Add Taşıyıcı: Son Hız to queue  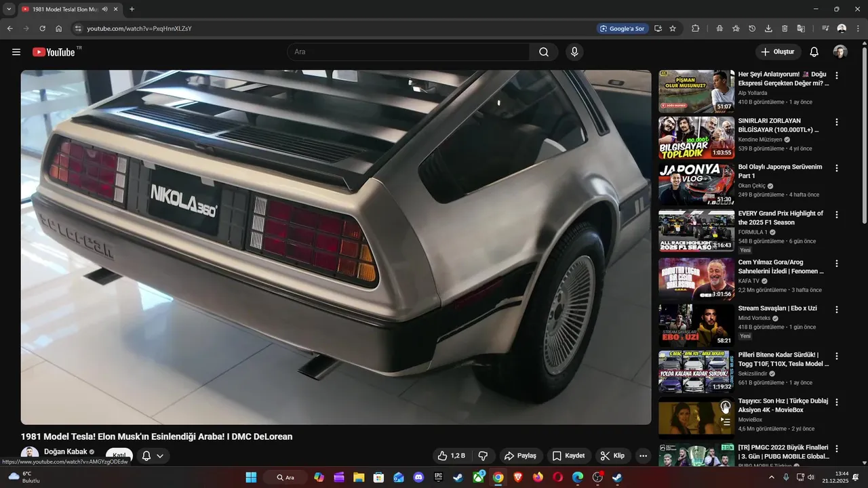click(726, 422)
